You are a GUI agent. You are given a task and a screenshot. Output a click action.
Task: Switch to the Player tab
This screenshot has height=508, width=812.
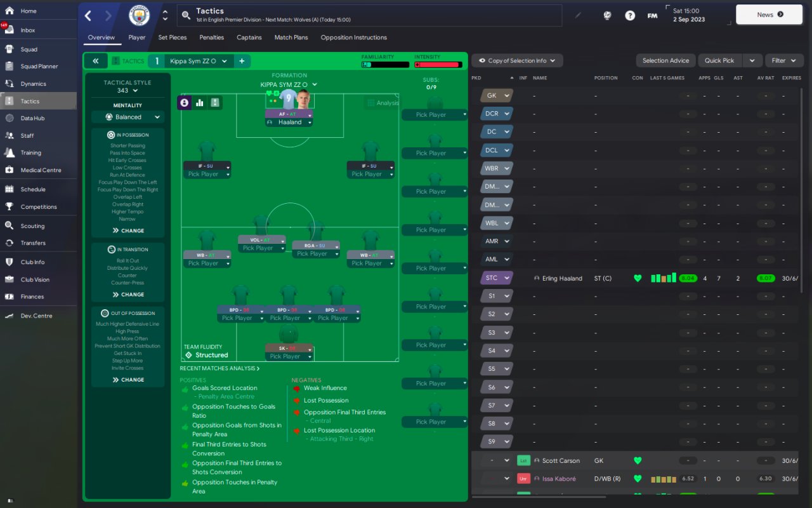(137, 37)
